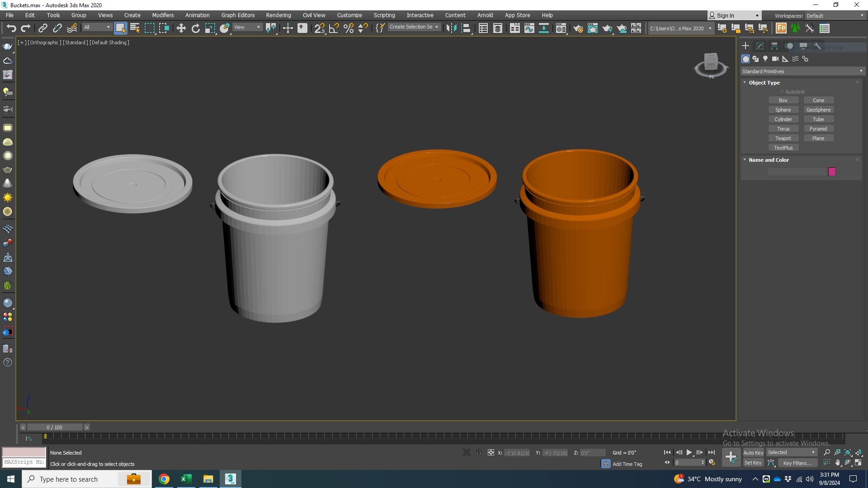Click the object name input field
This screenshot has height=488, width=868.
click(x=797, y=172)
